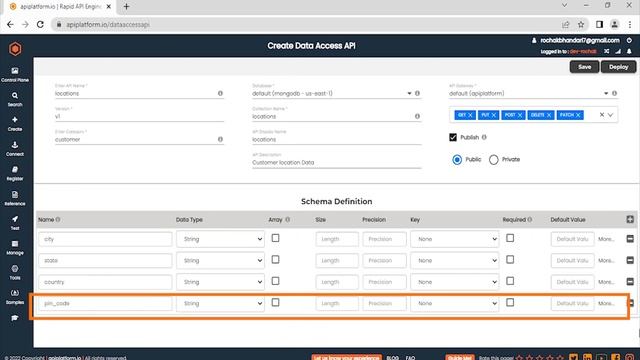The height and width of the screenshot is (360, 640).
Task: Click let us know your experience button
Action: (347, 358)
